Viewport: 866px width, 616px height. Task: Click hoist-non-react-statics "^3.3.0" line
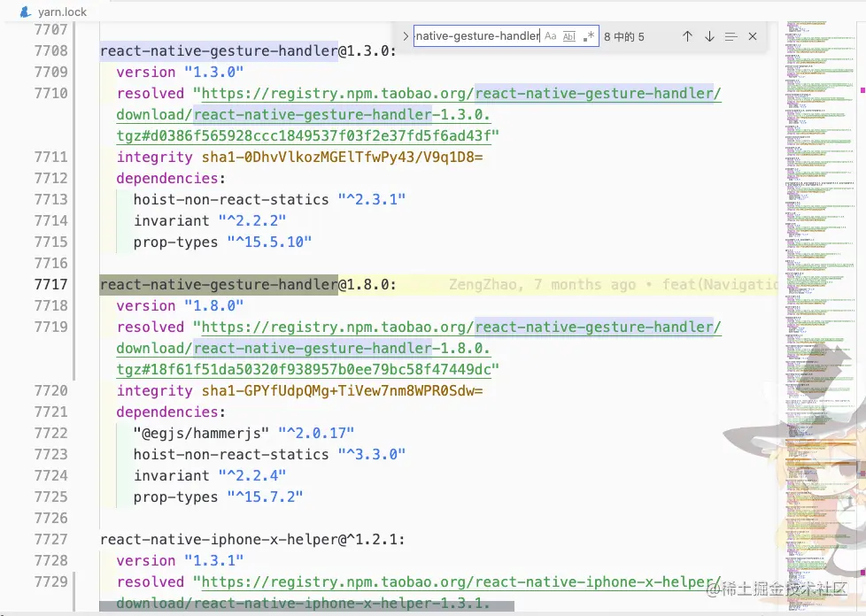click(x=269, y=454)
